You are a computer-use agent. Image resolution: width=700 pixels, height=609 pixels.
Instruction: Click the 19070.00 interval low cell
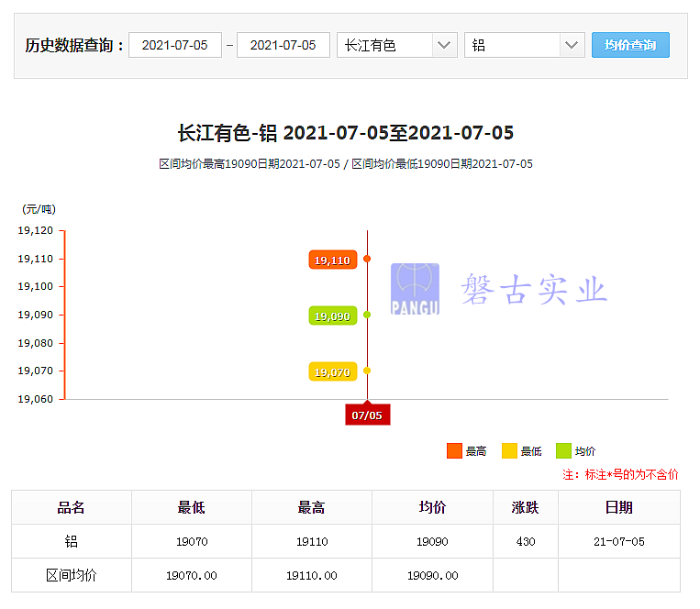(192, 575)
